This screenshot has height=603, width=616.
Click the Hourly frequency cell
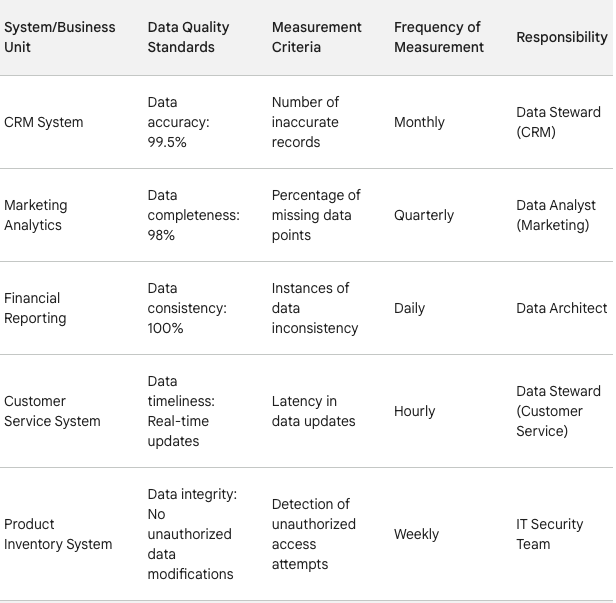415,411
